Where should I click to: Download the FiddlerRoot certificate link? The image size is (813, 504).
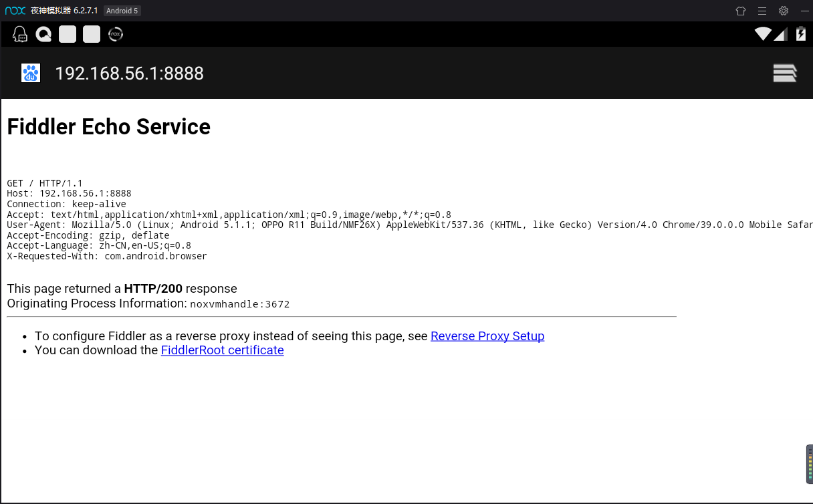click(222, 350)
